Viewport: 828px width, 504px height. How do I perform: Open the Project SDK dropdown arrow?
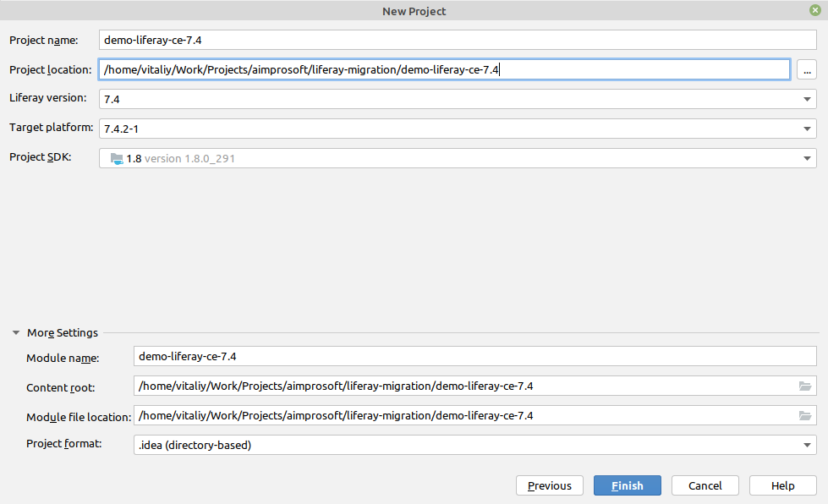807,158
